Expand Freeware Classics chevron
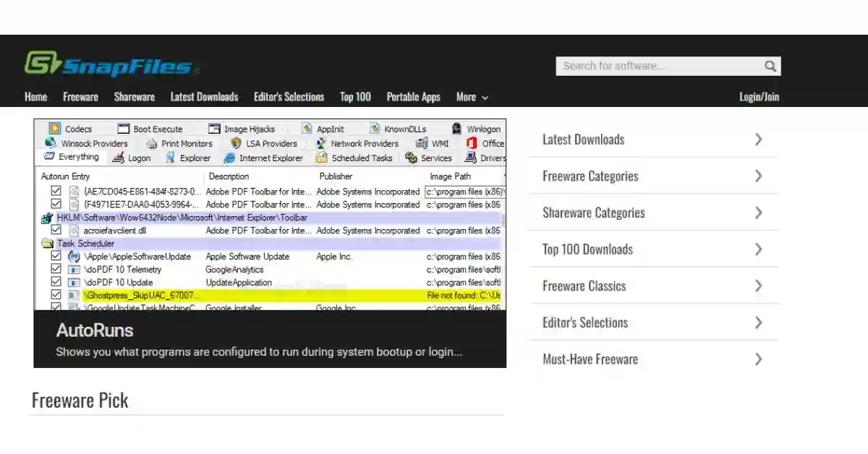The image size is (868, 454). coord(758,286)
